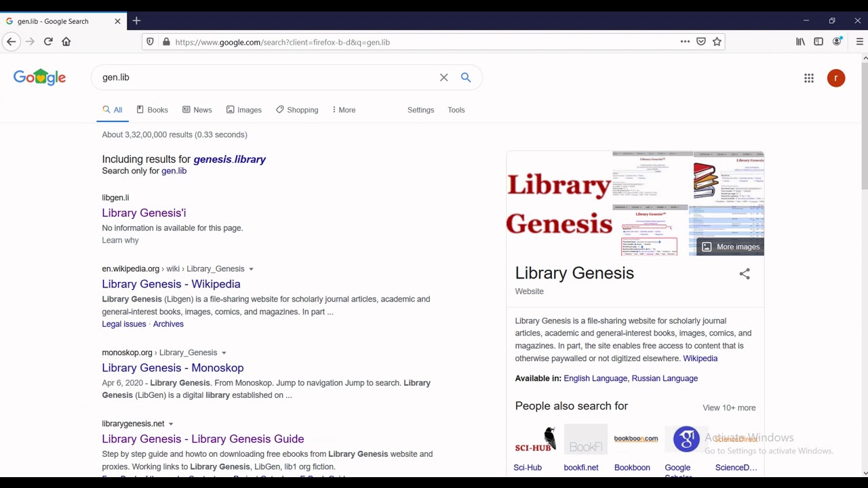Open the Google Scholar related search
The image size is (868, 488).
[686, 451]
